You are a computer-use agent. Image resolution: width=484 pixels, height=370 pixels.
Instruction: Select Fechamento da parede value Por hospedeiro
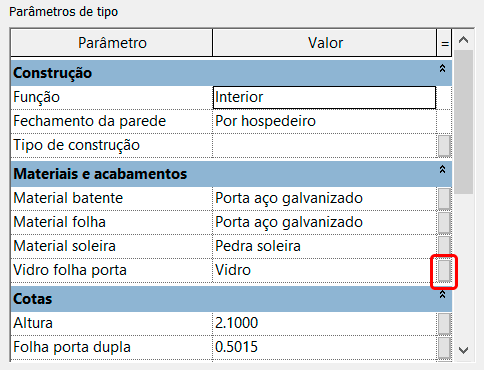324,121
